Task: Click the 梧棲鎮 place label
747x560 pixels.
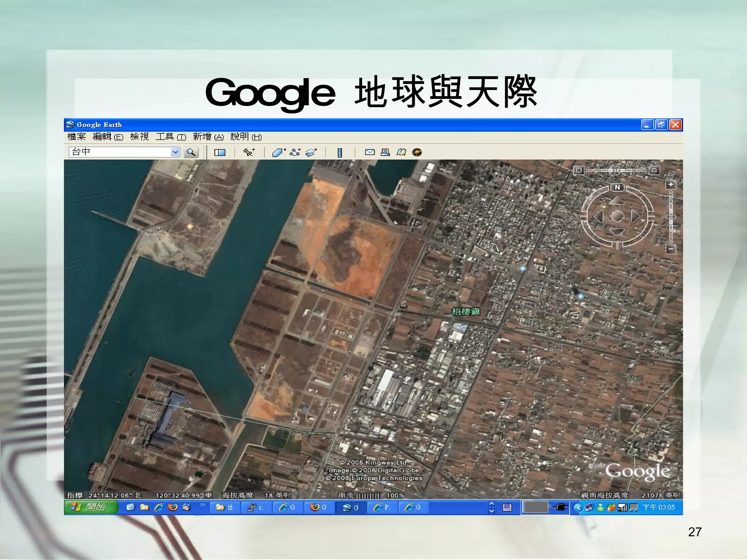Action: coord(466,312)
